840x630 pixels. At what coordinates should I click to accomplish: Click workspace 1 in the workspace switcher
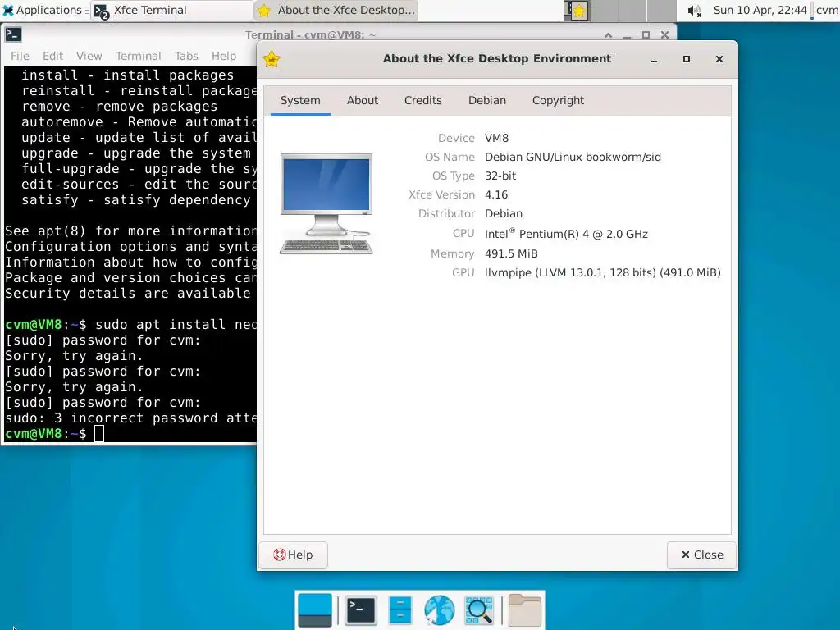point(577,11)
